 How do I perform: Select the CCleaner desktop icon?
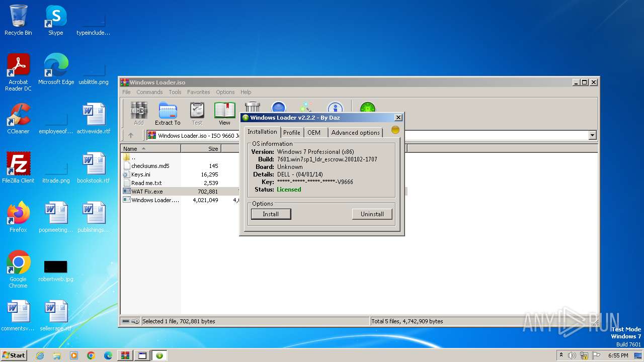pos(18,119)
